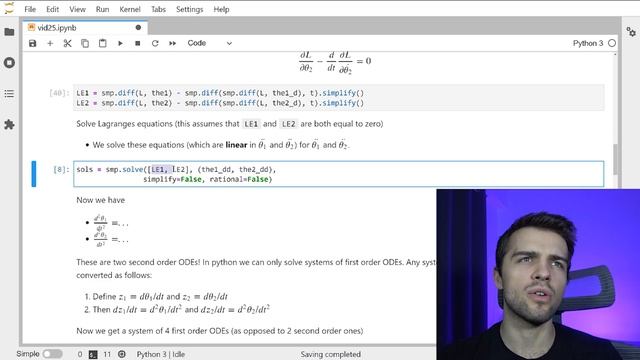Open the File menu
This screenshot has width=640, height=360.
(x=30, y=9)
